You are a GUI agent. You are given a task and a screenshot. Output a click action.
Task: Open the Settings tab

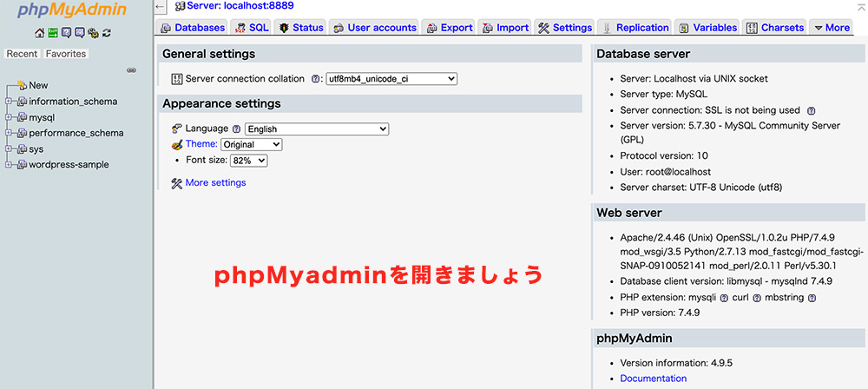[565, 27]
